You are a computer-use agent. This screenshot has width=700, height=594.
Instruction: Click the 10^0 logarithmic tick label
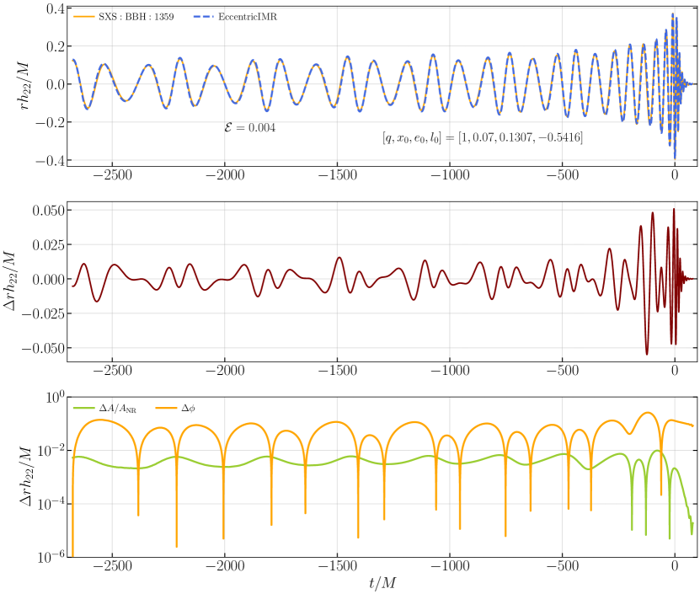pos(56,397)
